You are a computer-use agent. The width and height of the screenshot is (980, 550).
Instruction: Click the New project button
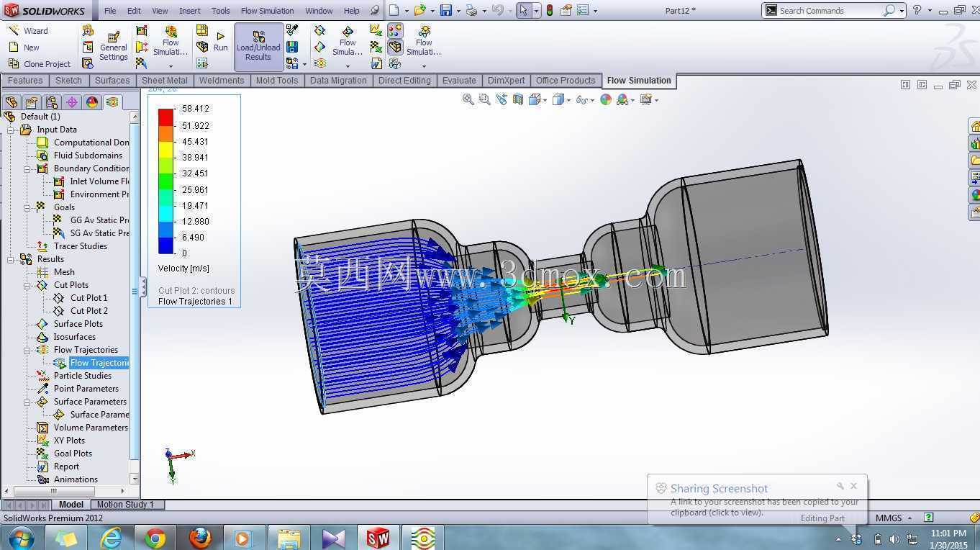[24, 48]
